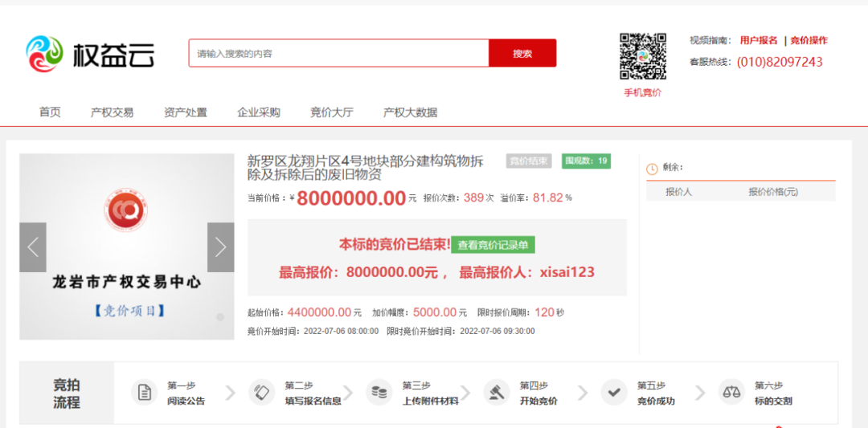
Task: Click the 龙岩市产权交易中心 project image
Action: click(127, 247)
